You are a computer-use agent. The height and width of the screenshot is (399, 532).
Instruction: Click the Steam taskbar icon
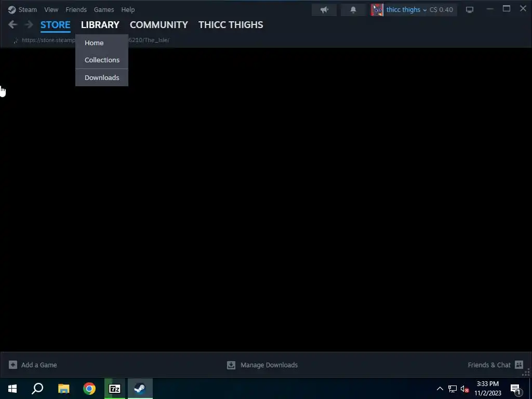click(x=140, y=389)
